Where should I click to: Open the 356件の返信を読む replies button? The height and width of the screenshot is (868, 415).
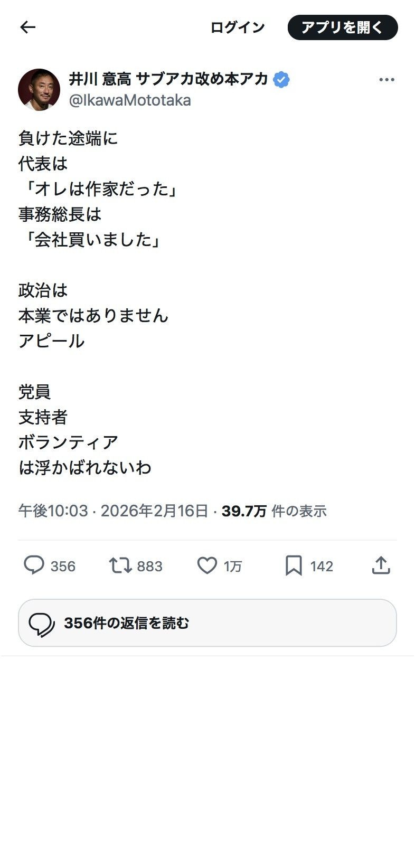click(x=207, y=622)
